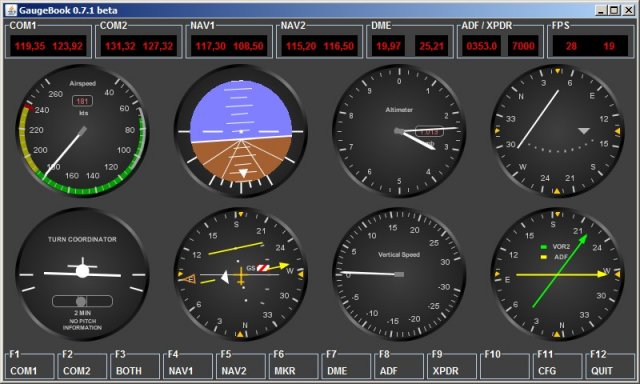This screenshot has width=640, height=384.
Task: Click the GaugeBook Java title bar icon
Action: 11,10
